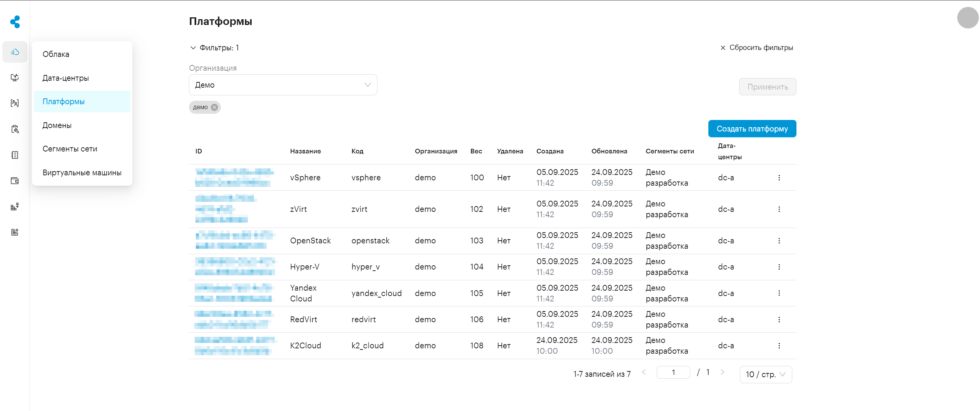The image size is (980, 411).
Task: Select Виртуальные машины in the submenu
Action: pyautogui.click(x=82, y=173)
